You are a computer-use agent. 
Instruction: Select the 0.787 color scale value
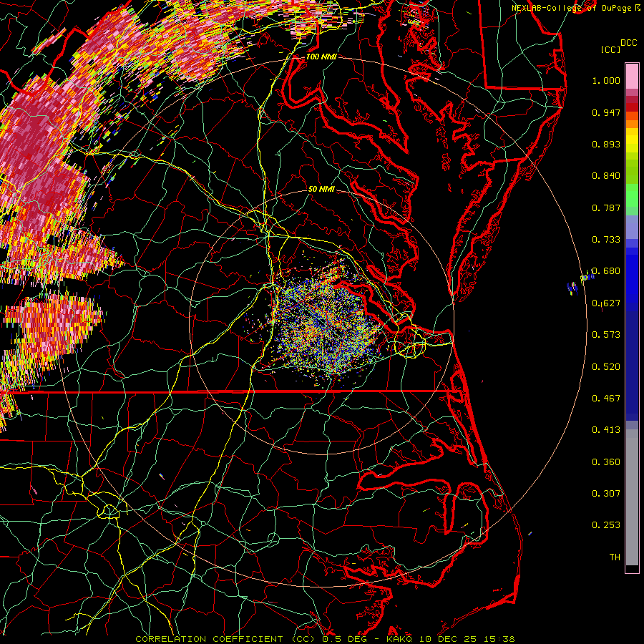pos(606,208)
